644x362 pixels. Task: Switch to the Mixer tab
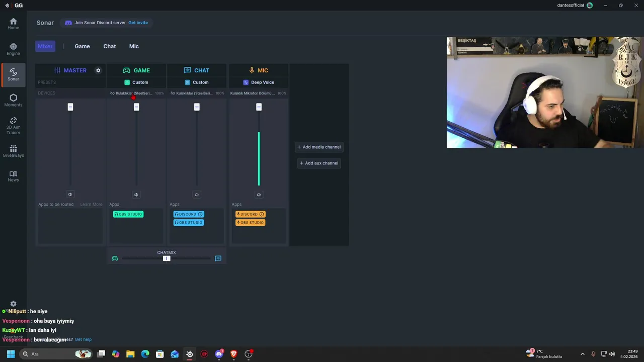tap(45, 46)
